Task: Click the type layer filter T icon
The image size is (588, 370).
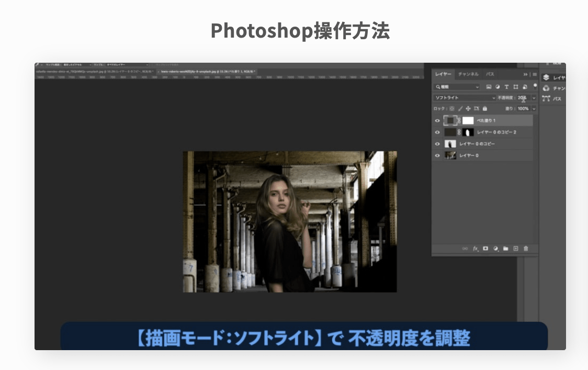Action: (506, 87)
